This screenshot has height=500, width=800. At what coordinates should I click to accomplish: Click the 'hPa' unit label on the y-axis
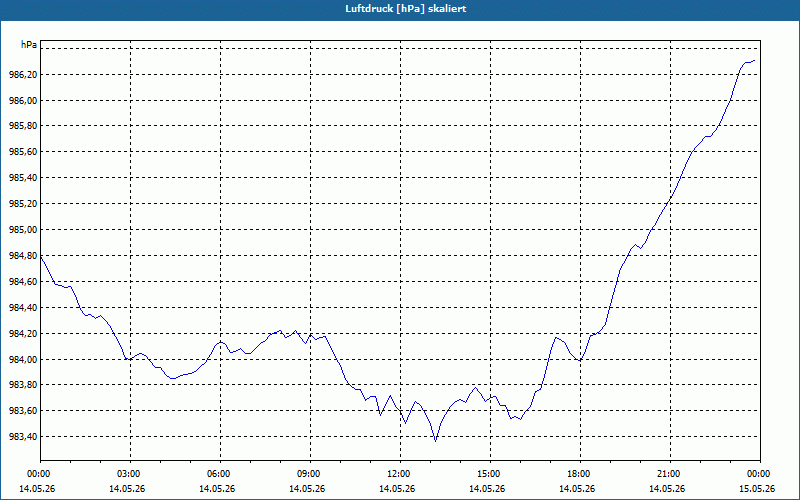(x=29, y=45)
